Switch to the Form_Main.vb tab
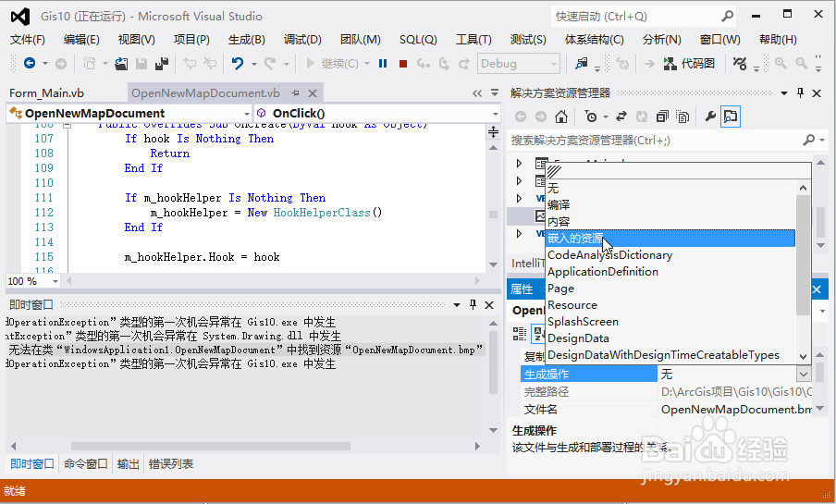 click(47, 92)
